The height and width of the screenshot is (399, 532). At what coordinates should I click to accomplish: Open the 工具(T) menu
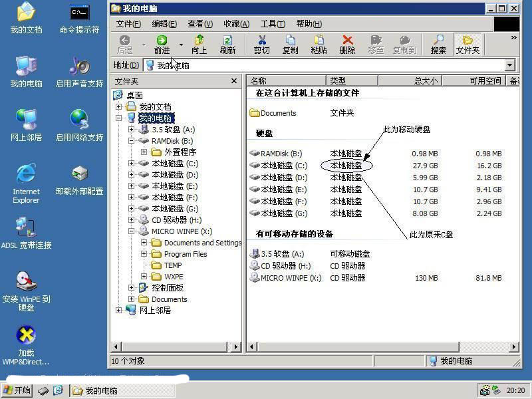(272, 24)
